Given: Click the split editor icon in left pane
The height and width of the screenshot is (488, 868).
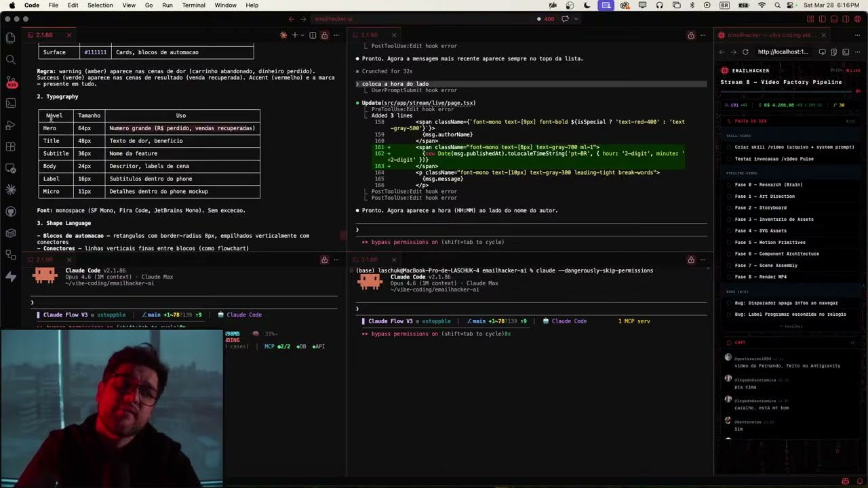Looking at the screenshot, I should 313,35.
